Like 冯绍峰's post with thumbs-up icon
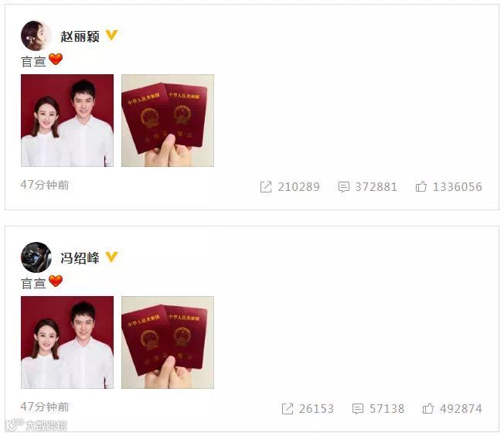The height and width of the screenshot is (436, 504). coord(428,408)
